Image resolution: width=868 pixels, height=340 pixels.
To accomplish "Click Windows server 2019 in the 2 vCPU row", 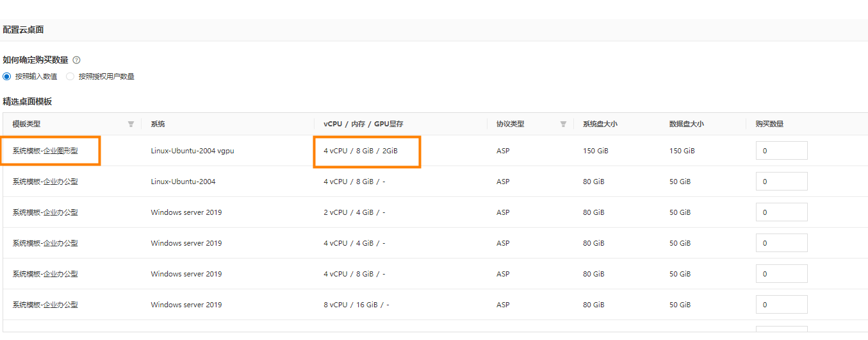I will 186,212.
